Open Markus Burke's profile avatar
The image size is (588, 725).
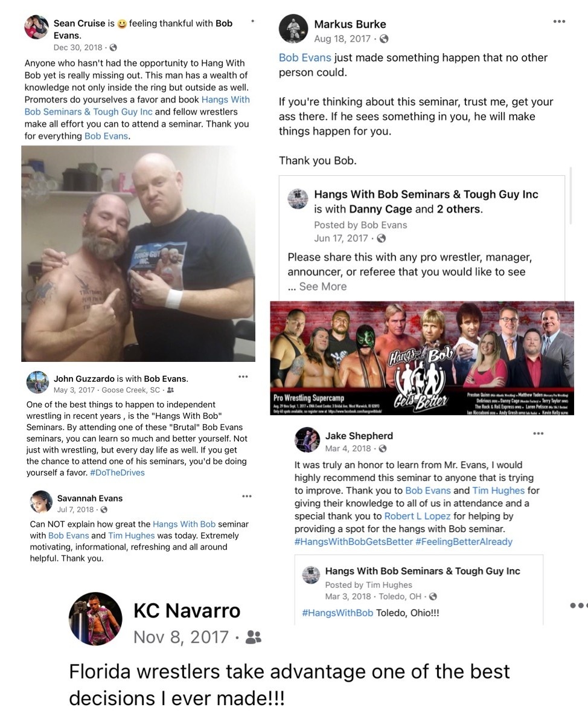[293, 29]
